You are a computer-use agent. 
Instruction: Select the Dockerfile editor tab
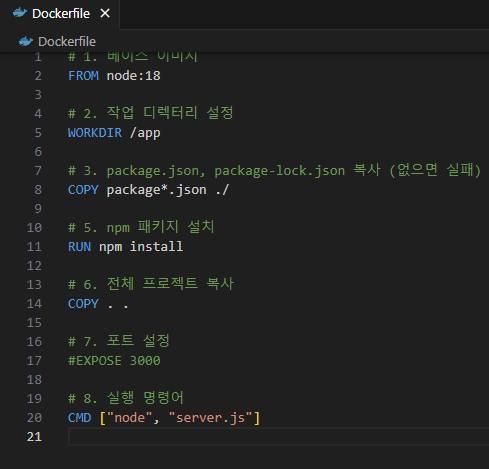point(60,14)
